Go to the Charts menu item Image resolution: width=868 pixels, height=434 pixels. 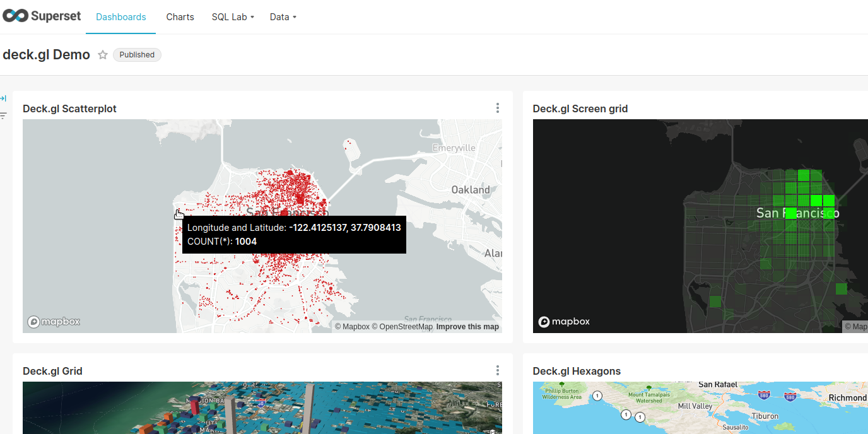click(x=180, y=17)
